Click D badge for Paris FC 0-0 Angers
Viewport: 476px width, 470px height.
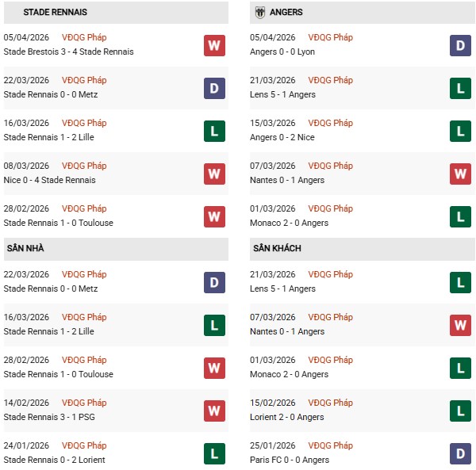460,453
